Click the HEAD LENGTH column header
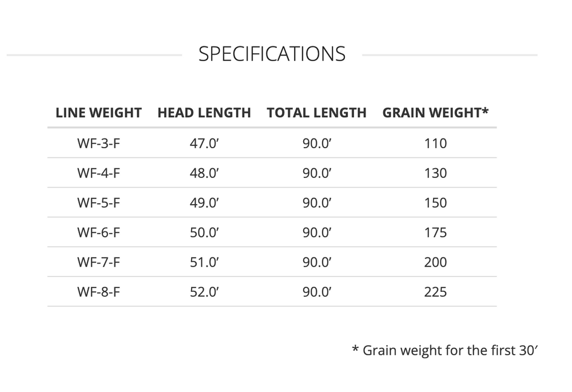Image resolution: width=572 pixels, height=392 pixels. pyautogui.click(x=204, y=113)
